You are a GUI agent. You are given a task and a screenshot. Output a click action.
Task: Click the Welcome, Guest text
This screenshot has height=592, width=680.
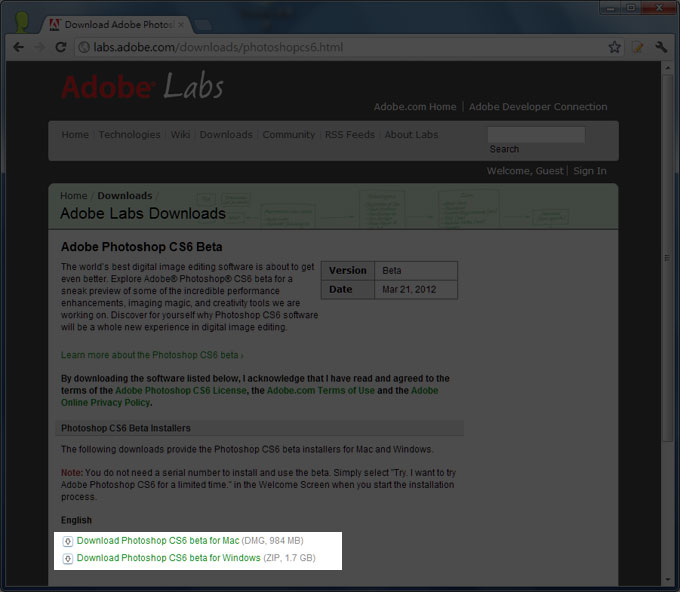click(525, 171)
